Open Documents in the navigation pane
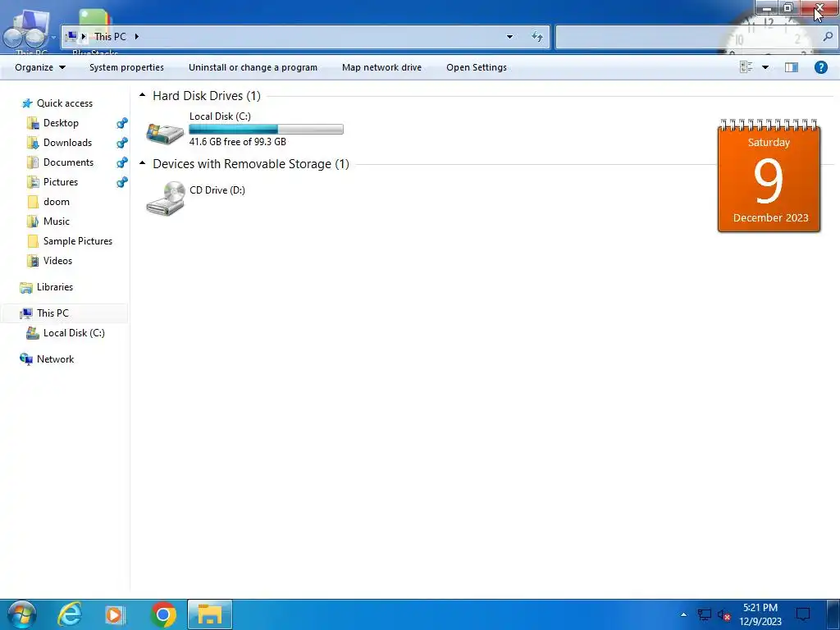840x630 pixels. 68,162
